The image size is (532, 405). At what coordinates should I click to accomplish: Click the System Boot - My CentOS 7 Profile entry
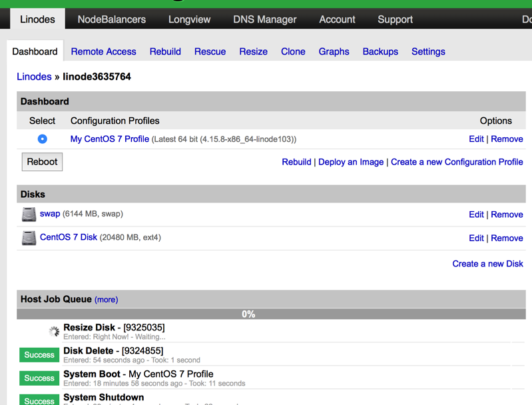(138, 374)
